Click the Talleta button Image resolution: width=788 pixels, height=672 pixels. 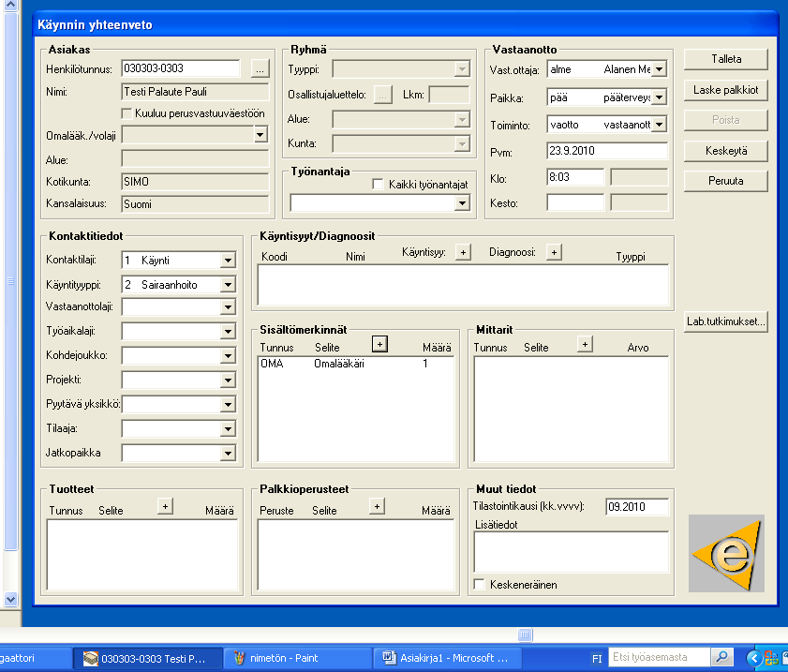725,59
